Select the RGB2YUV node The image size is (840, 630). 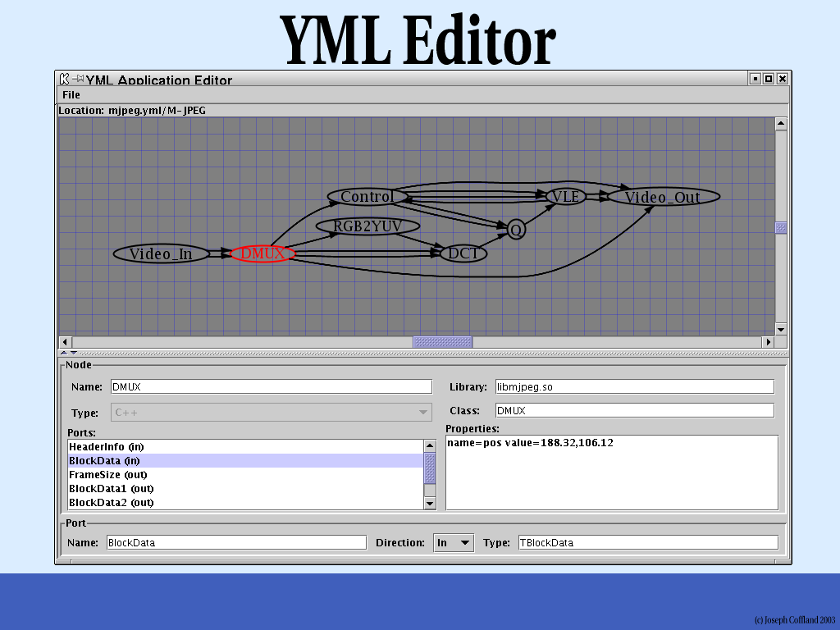(367, 226)
